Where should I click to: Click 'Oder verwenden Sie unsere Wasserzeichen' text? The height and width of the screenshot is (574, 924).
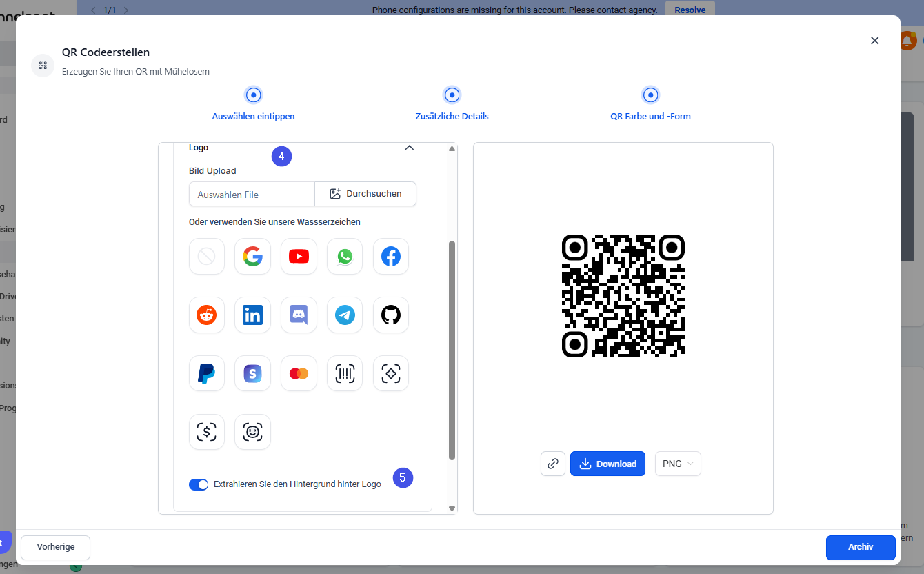[x=274, y=222]
